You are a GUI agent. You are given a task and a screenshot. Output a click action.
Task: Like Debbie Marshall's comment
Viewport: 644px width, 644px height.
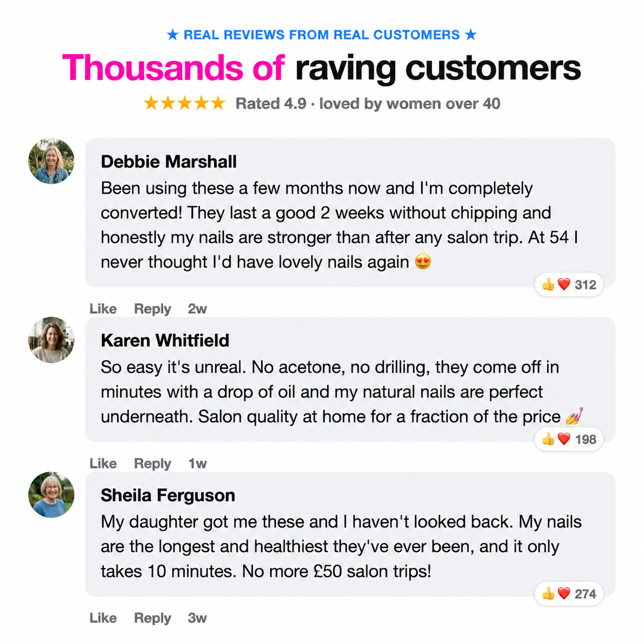point(103,309)
